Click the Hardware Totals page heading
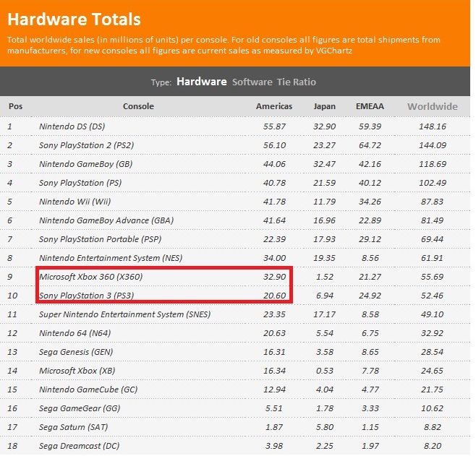The width and height of the screenshot is (476, 456). point(75,18)
